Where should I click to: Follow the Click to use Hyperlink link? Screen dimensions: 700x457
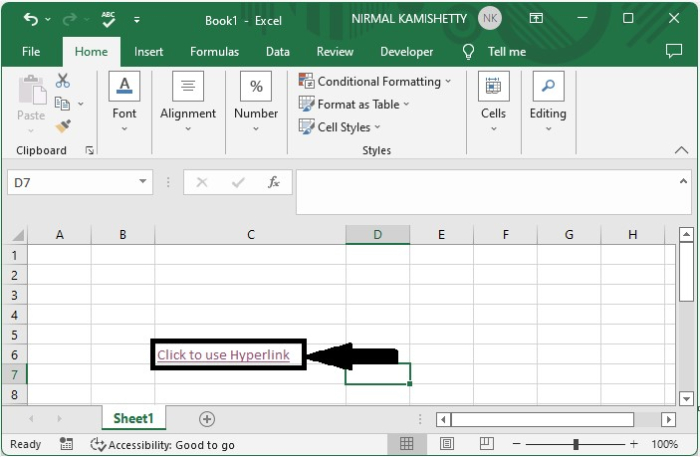(223, 355)
